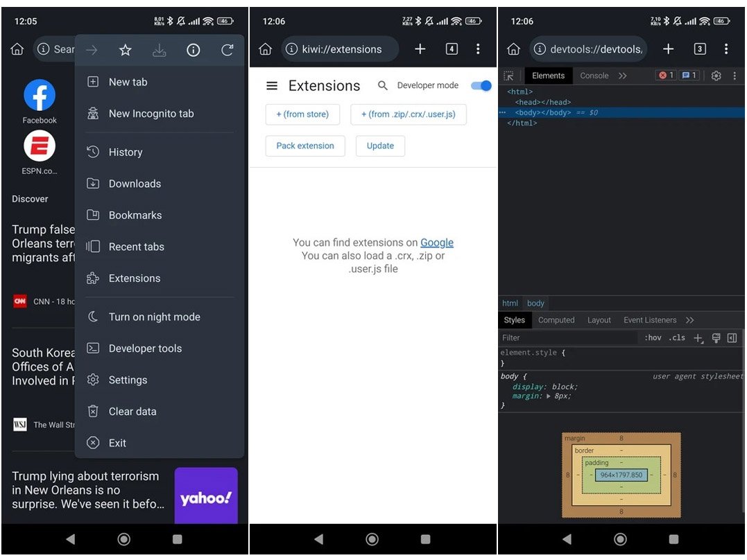Click the Pack extension button
Viewport: 747px width, 560px height.
coord(304,146)
